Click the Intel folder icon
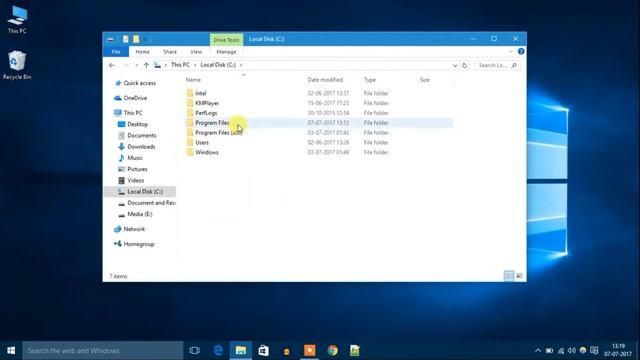The image size is (640, 360). pyautogui.click(x=190, y=93)
